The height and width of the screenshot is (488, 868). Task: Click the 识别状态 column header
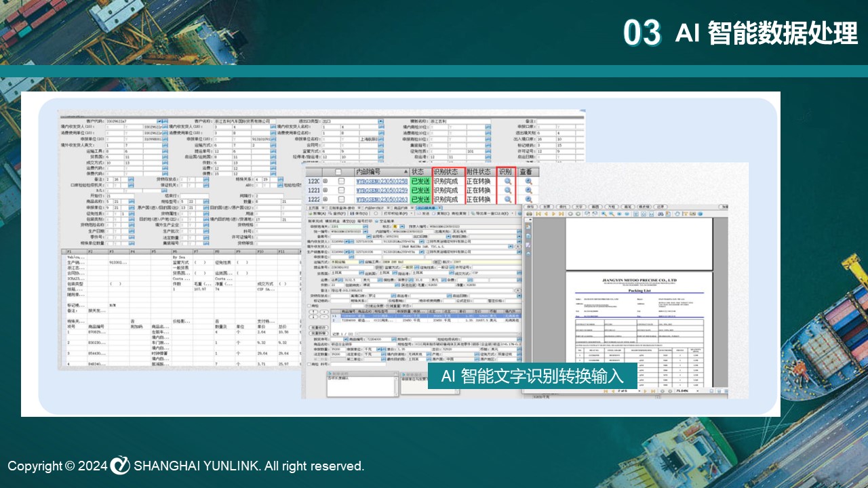click(x=448, y=172)
